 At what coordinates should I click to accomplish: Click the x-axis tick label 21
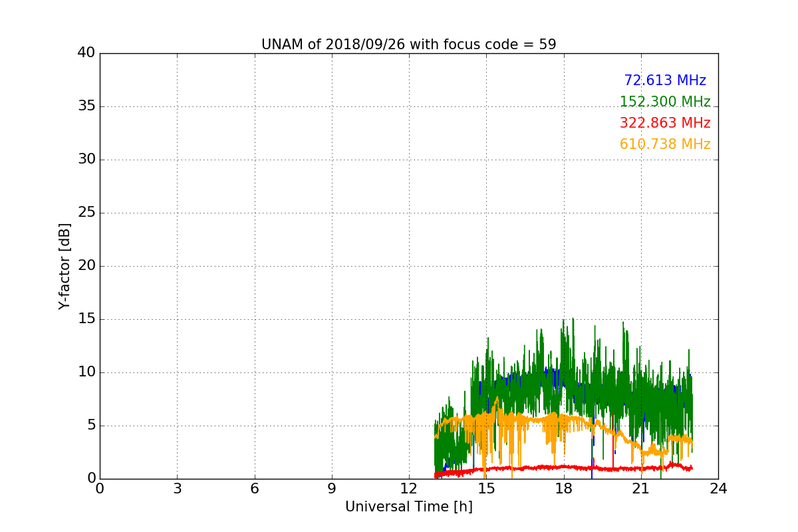click(x=641, y=489)
